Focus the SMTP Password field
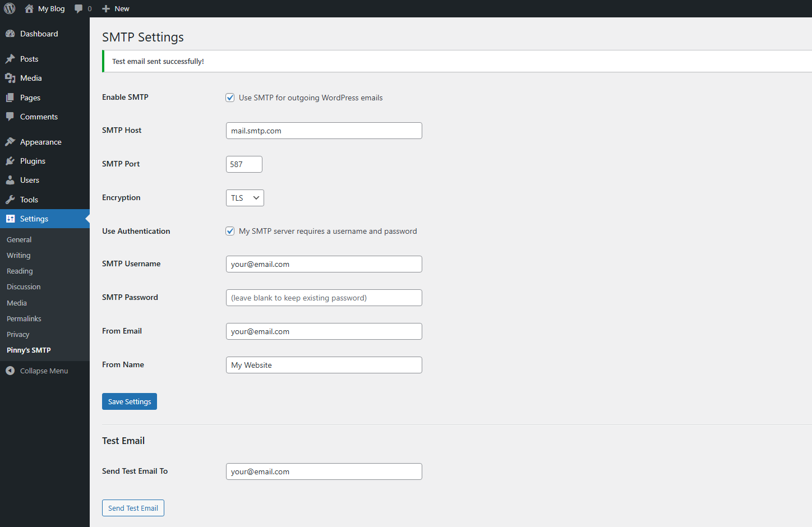This screenshot has width=812, height=527. [x=324, y=298]
